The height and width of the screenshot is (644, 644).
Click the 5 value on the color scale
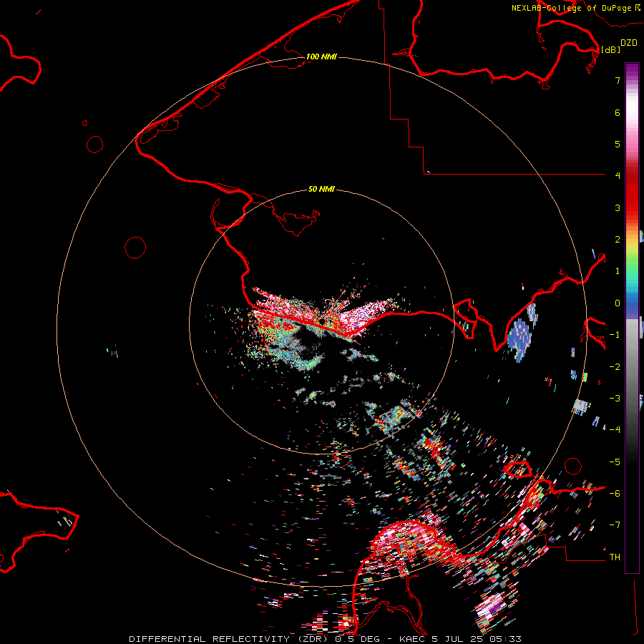(618, 144)
